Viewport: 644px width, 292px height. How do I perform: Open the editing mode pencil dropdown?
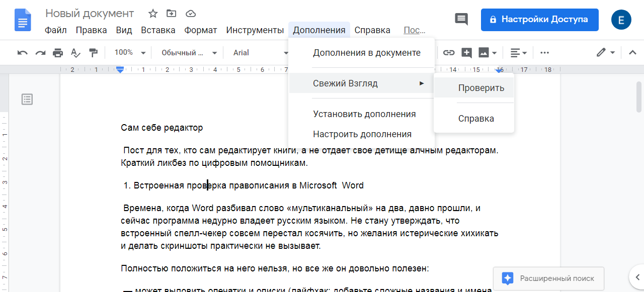coord(606,53)
